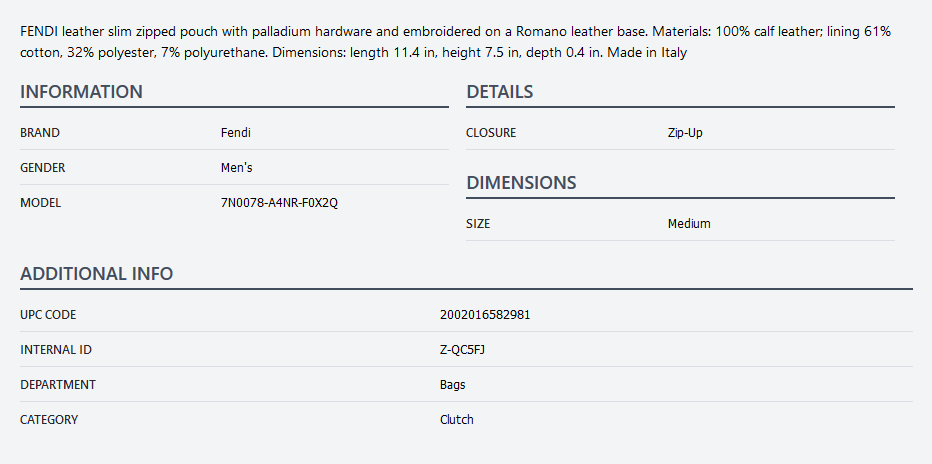
Task: Click the product description paragraph
Action: click(x=455, y=42)
